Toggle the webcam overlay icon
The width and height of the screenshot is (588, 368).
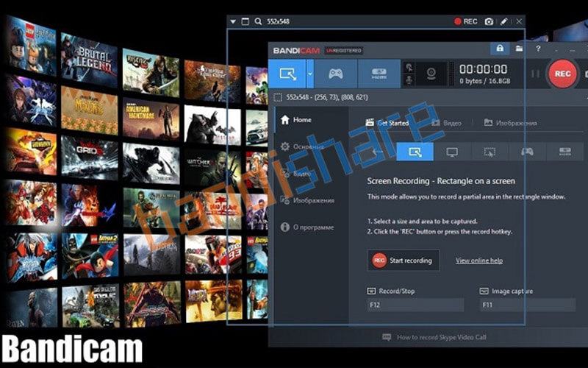click(431, 74)
